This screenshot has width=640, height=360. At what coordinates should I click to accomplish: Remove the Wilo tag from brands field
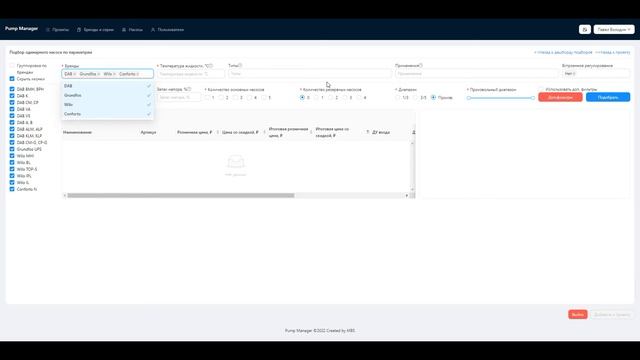coord(114,74)
